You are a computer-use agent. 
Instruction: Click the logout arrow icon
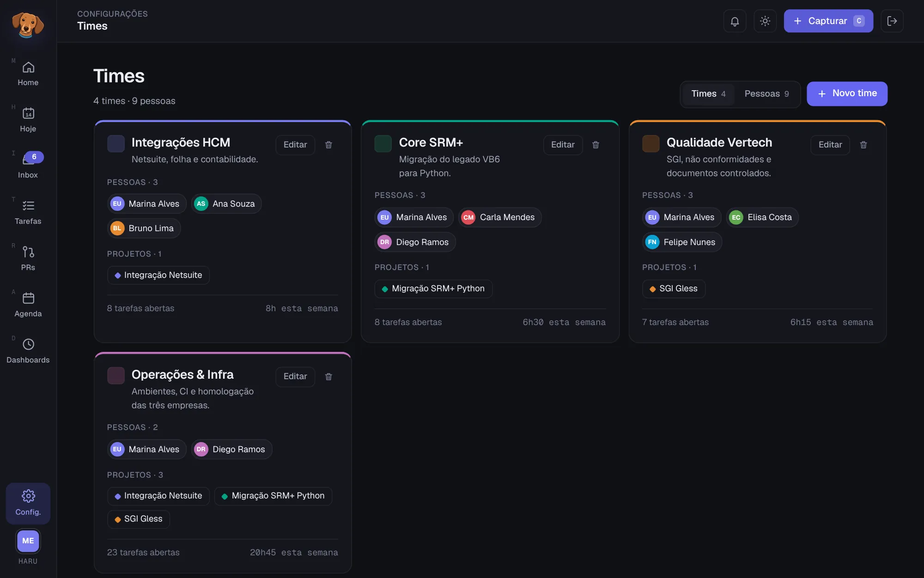(x=892, y=21)
